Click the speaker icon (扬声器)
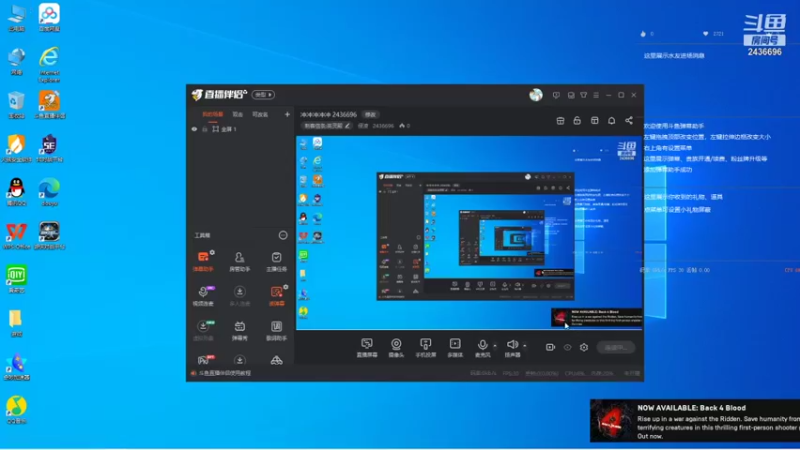 pos(512,347)
